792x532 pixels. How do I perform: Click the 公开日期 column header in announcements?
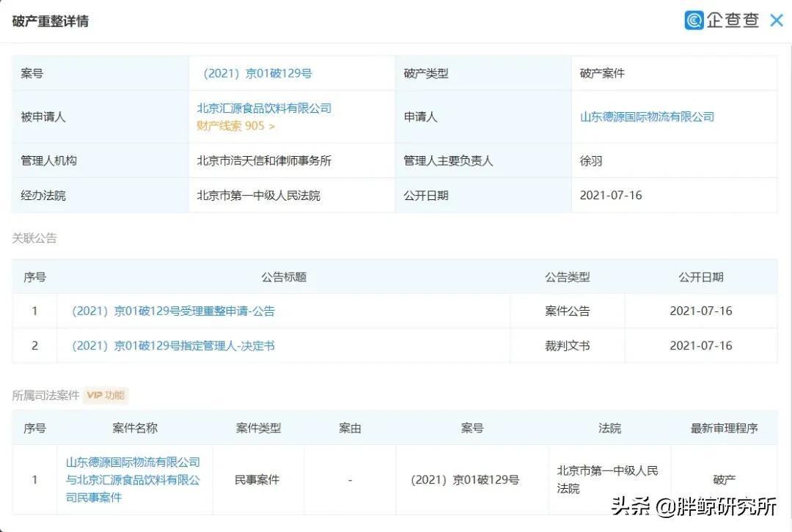click(x=700, y=277)
